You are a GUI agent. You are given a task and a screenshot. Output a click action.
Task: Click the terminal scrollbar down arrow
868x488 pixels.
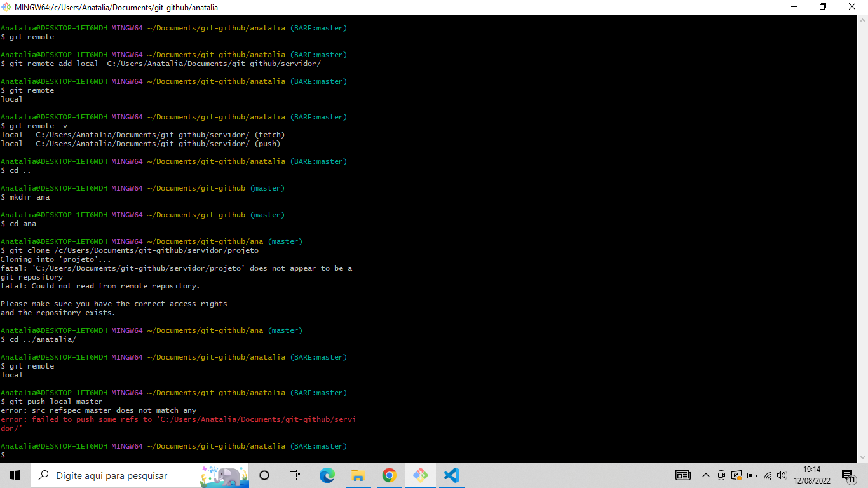pos(862,457)
